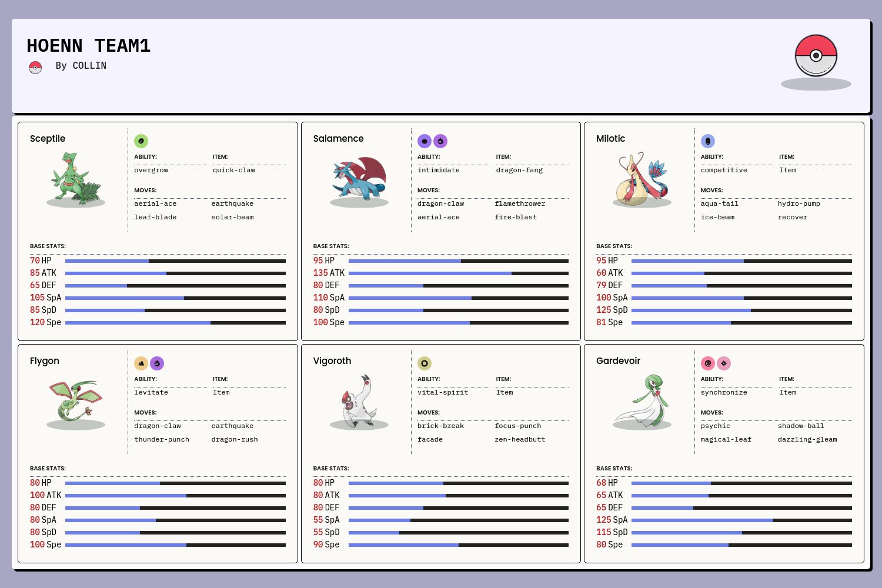Click Salamence's ATK stat bar

(x=458, y=273)
